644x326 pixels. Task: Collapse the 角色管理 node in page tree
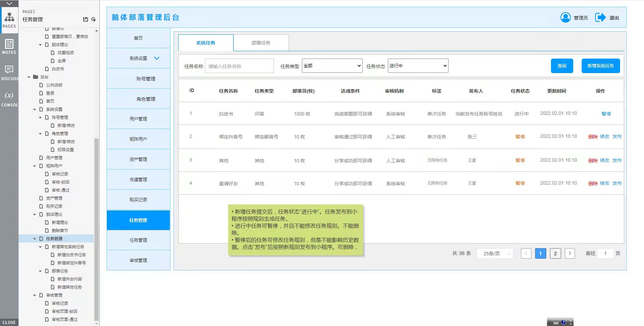point(40,134)
